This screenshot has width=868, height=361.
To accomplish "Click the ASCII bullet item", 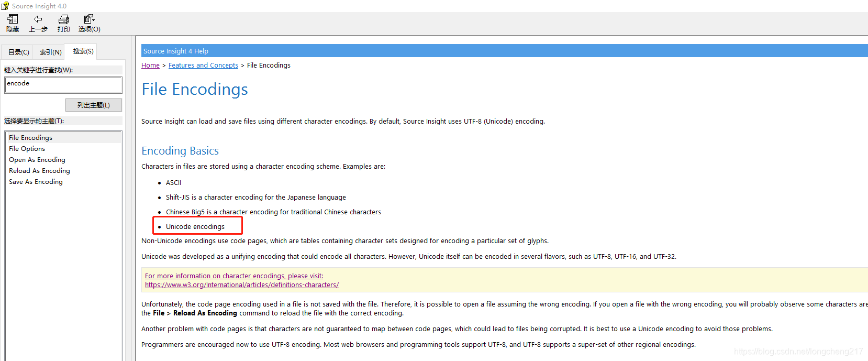I will 173,182.
